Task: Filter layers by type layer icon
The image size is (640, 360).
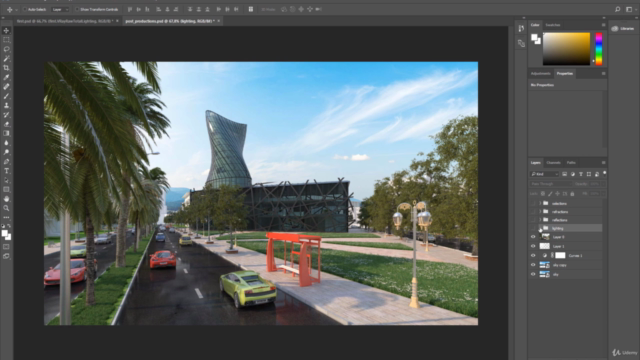Action: (581, 174)
